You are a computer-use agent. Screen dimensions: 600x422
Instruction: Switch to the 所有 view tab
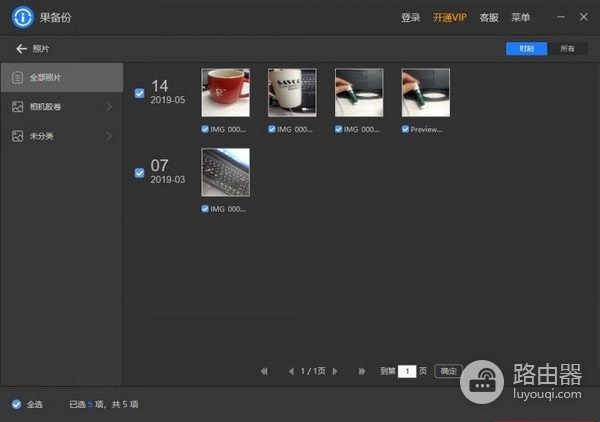pyautogui.click(x=567, y=48)
